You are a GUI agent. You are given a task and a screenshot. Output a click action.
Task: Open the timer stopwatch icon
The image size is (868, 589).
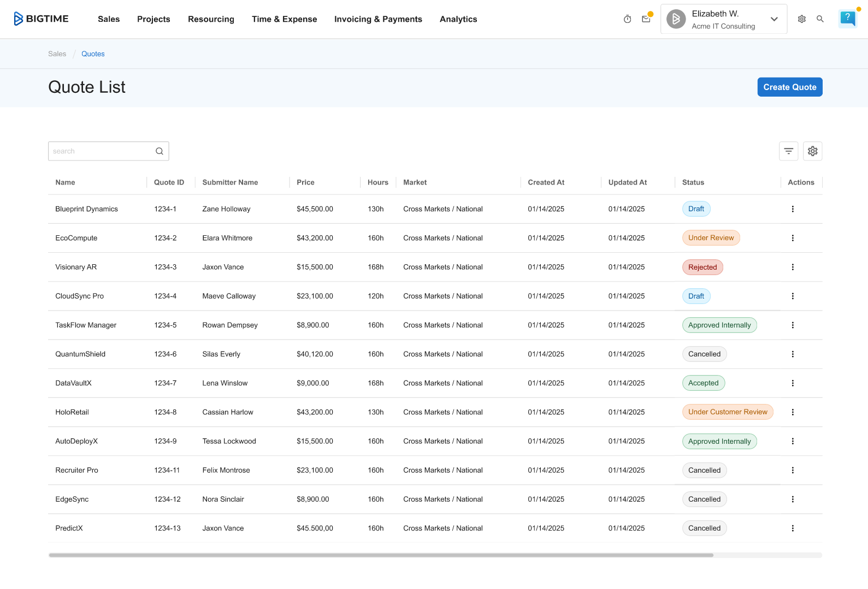click(x=627, y=19)
